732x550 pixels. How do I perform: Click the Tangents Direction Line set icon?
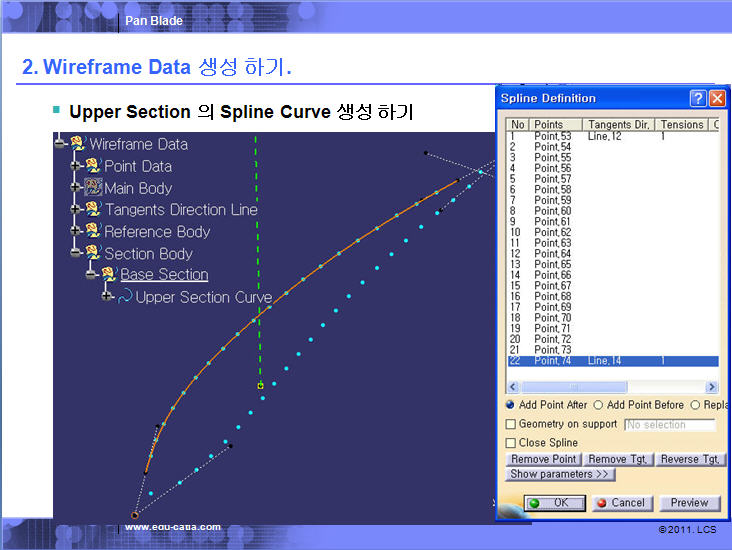93,210
